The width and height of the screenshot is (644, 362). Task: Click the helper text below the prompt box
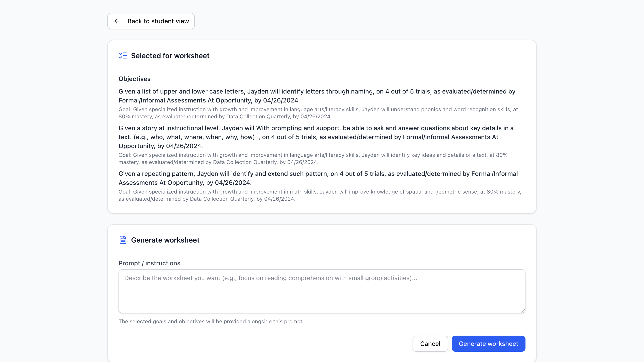pyautogui.click(x=211, y=321)
